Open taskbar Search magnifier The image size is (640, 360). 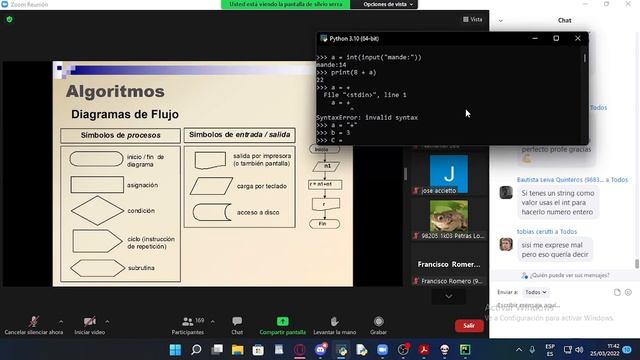pos(196,350)
